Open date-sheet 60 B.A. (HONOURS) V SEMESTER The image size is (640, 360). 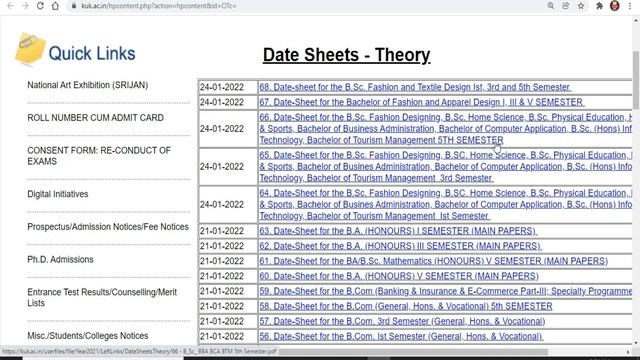pyautogui.click(x=399, y=276)
